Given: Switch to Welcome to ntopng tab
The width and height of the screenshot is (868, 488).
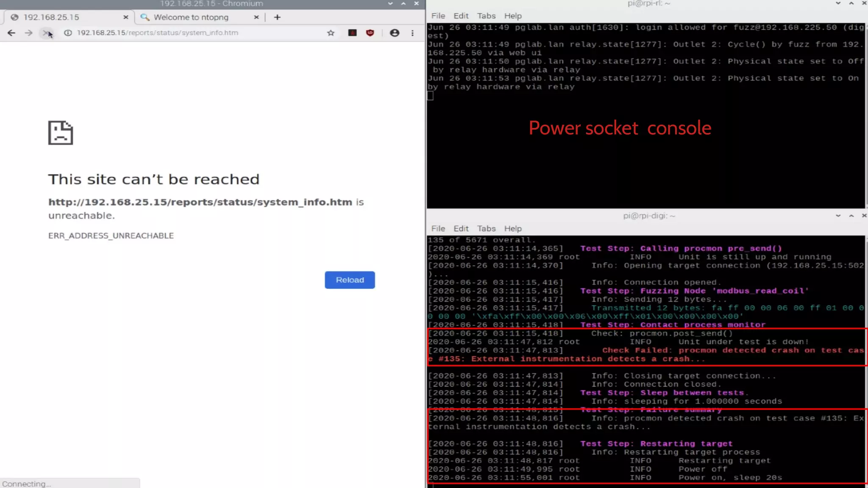Looking at the screenshot, I should click(191, 17).
